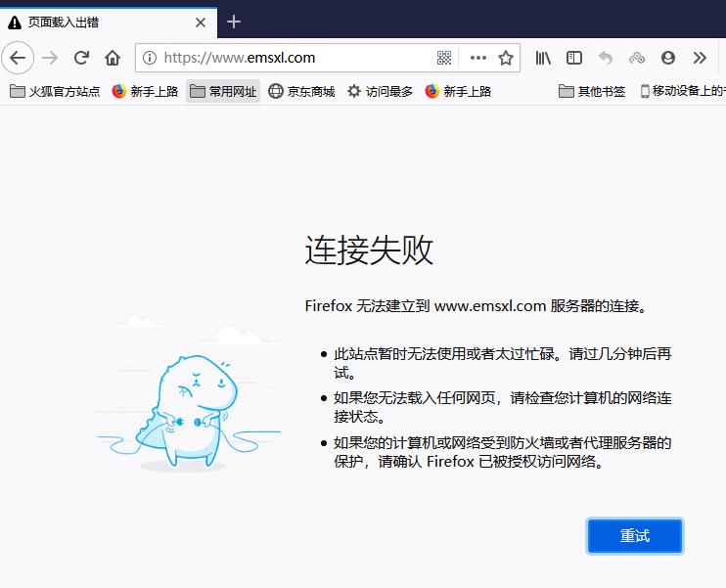
Task: Click the dinosaur error illustration
Action: [x=188, y=393]
